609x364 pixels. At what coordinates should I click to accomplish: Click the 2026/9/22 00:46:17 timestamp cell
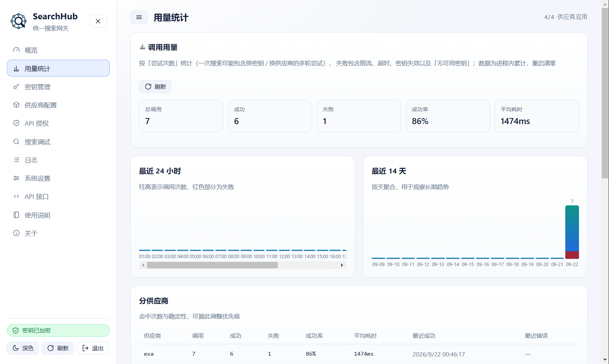[439, 355]
